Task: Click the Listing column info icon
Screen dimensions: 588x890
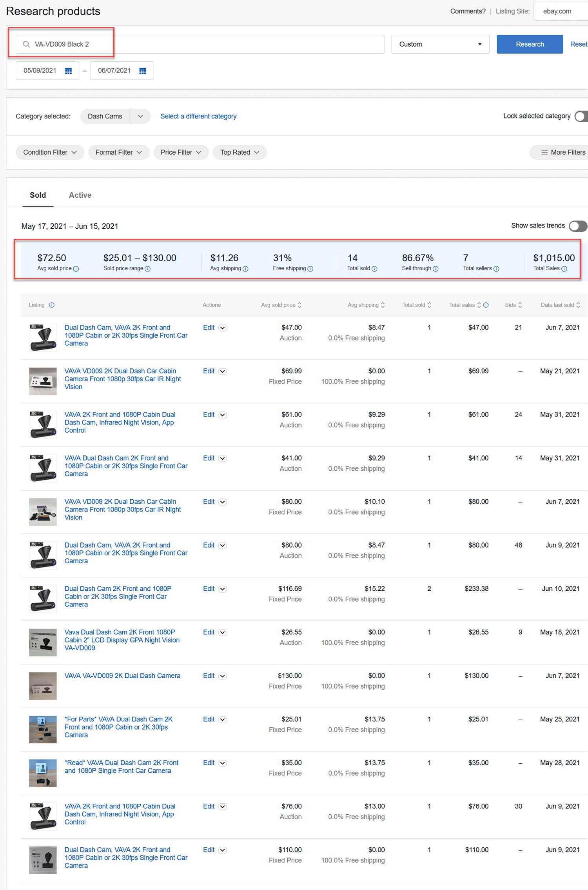Action: (51, 305)
